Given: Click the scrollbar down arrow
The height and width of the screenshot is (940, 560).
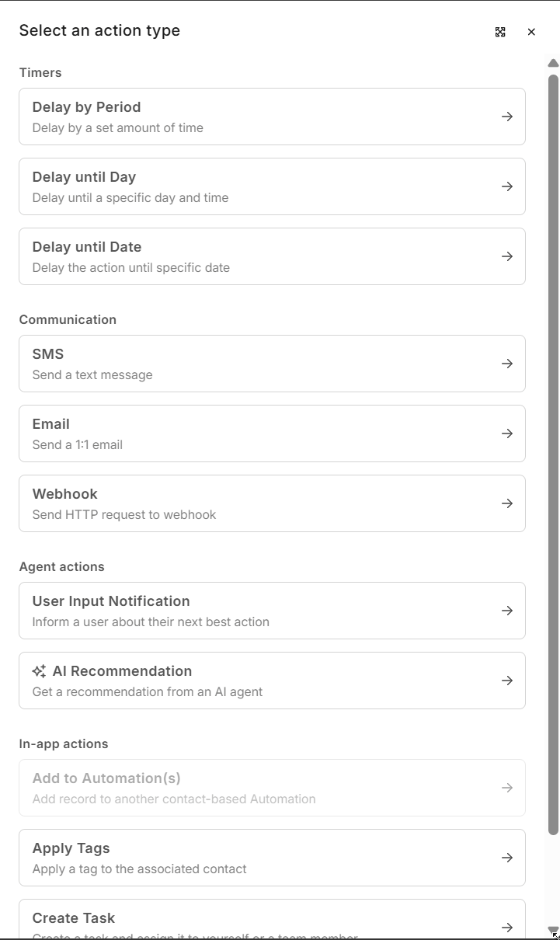Looking at the screenshot, I should click(x=553, y=930).
